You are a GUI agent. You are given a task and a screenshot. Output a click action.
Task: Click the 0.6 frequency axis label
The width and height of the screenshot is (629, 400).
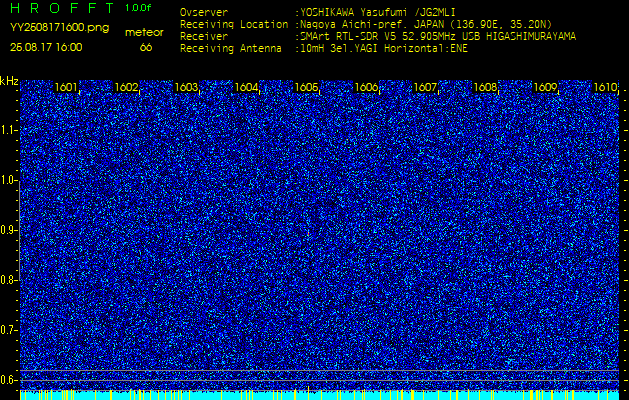(8, 380)
